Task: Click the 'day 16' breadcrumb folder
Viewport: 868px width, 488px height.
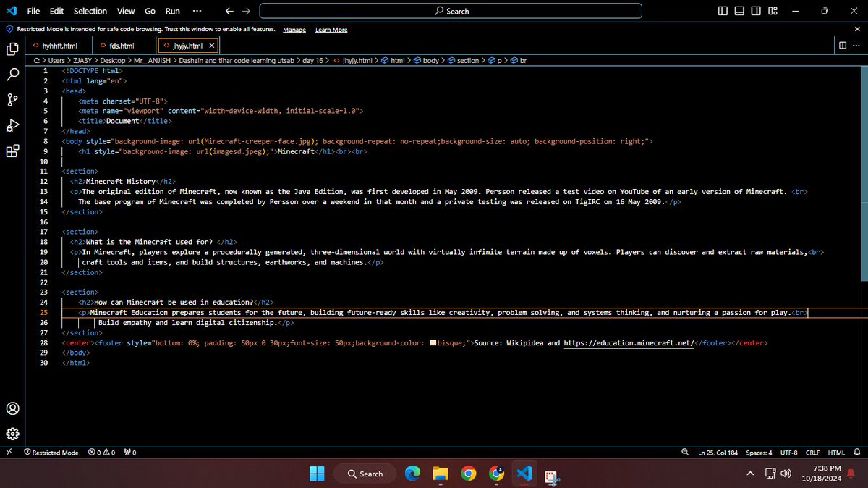Action: pos(311,61)
